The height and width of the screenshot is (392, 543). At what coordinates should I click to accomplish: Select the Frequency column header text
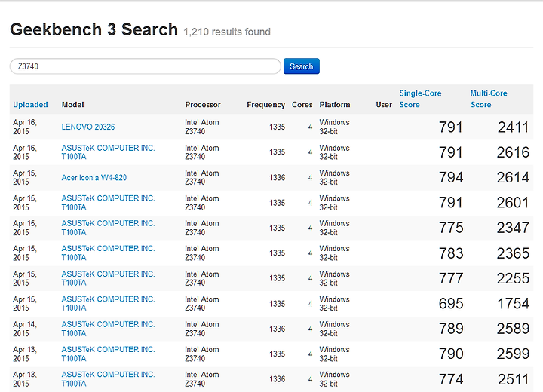pos(265,105)
